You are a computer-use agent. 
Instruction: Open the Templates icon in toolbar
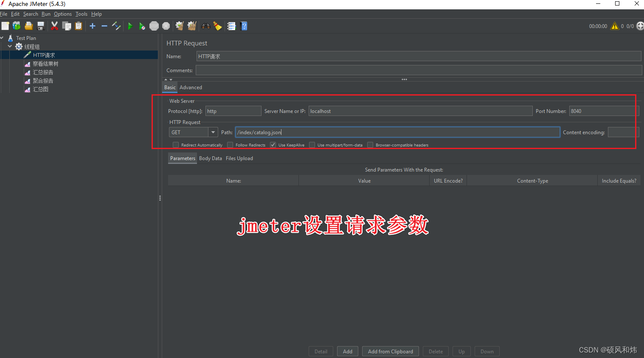(17, 26)
